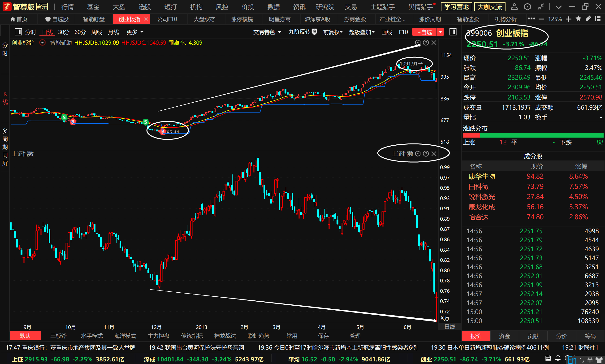Image resolution: width=605 pixels, height=364 pixels.
Task: Select the 周线 weekly period
Action: coord(97,32)
